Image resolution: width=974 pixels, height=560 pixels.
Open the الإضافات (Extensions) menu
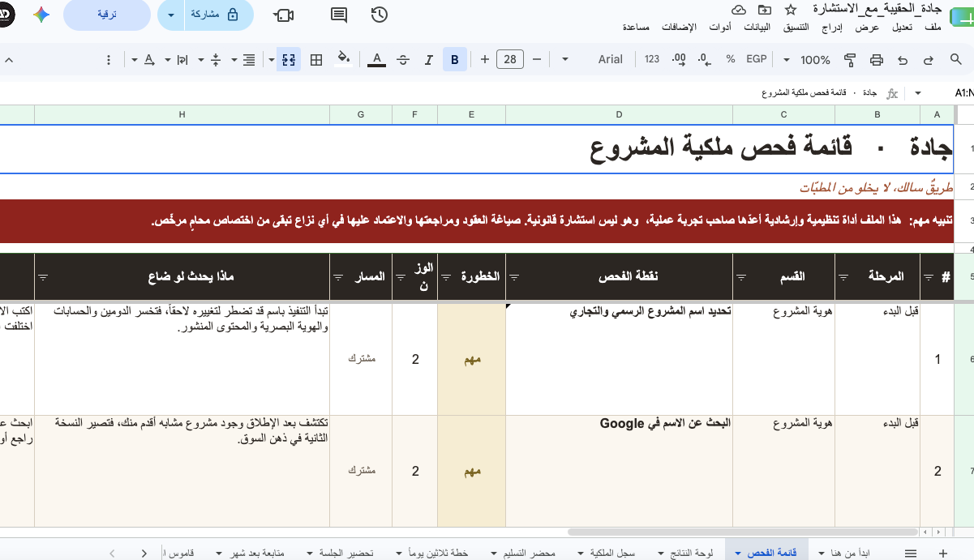tap(680, 28)
